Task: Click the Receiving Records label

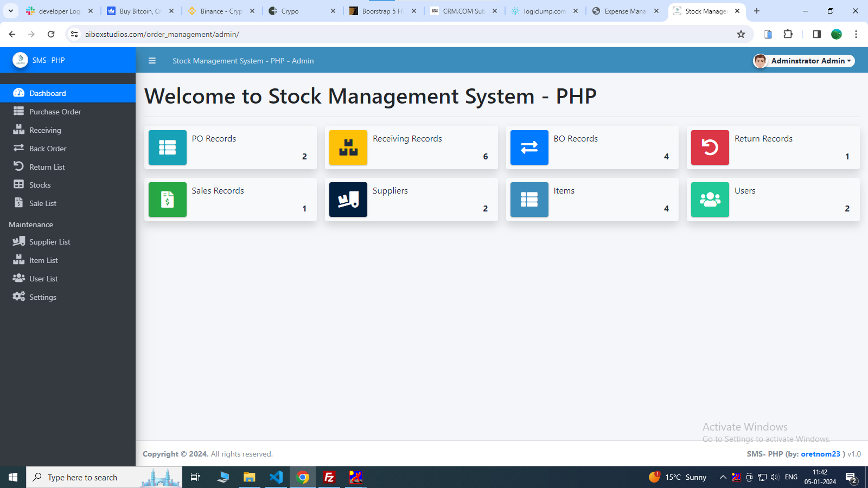Action: tap(407, 139)
